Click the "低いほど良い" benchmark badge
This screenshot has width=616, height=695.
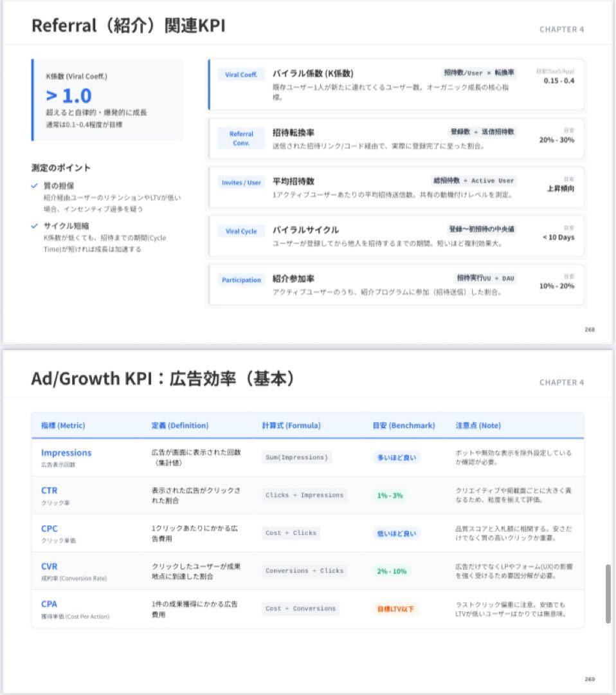click(x=397, y=533)
